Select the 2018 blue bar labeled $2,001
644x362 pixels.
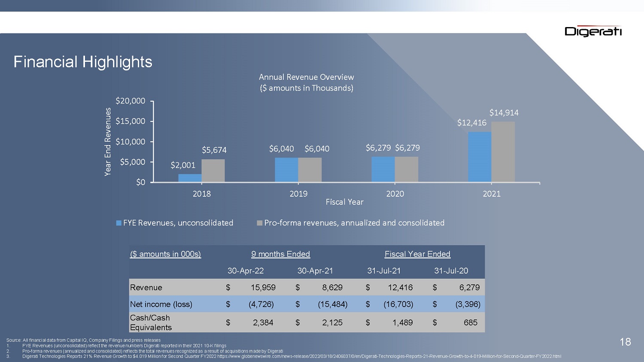click(x=190, y=178)
